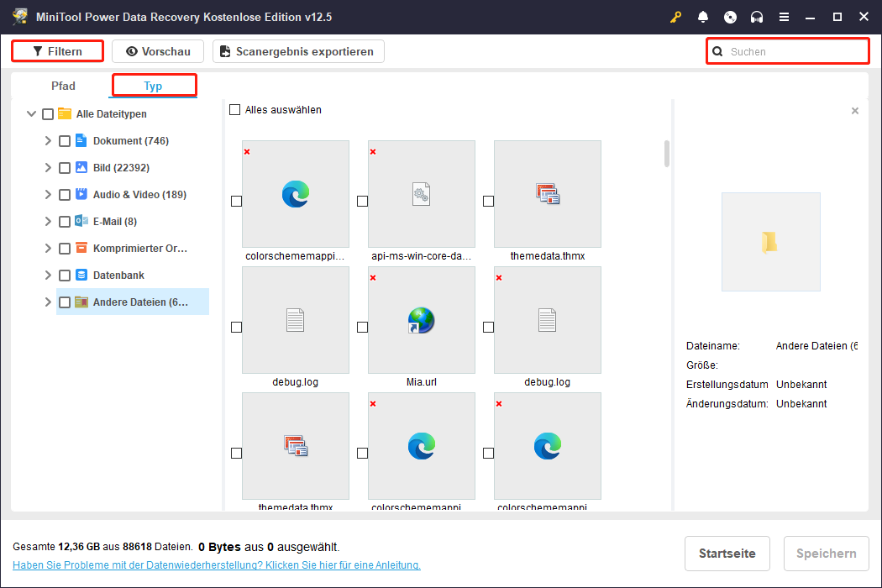Click the file list vertical scrollbar
The height and width of the screenshot is (588, 882).
(667, 154)
